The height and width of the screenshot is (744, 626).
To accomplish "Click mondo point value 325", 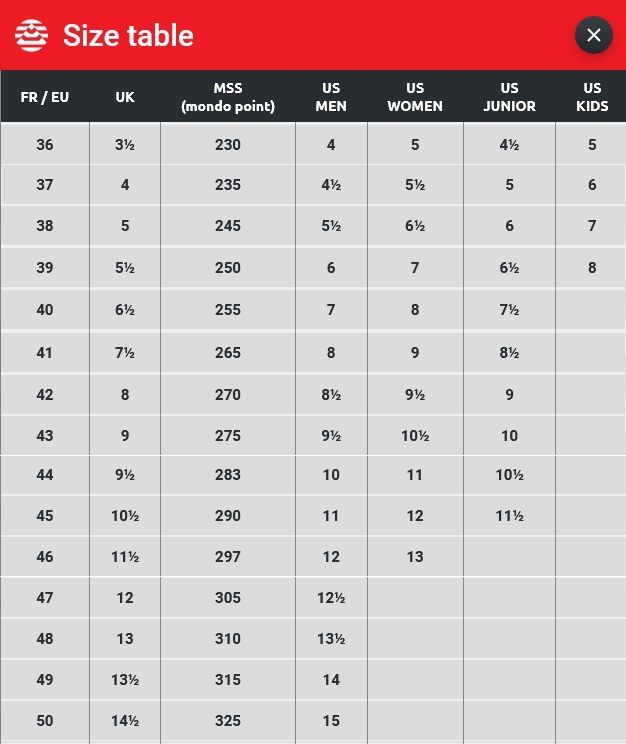I will coord(228,720).
